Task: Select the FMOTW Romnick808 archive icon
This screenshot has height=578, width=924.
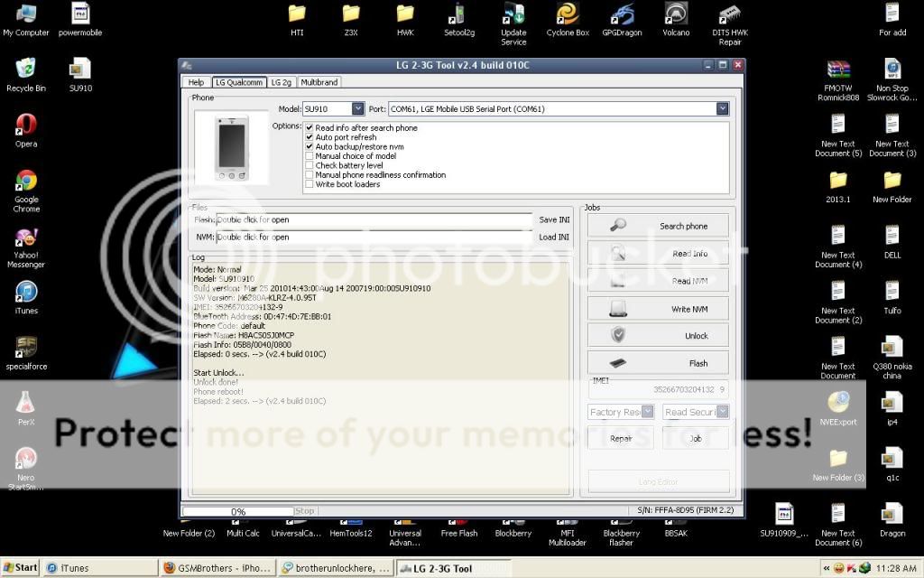Action: click(x=838, y=79)
